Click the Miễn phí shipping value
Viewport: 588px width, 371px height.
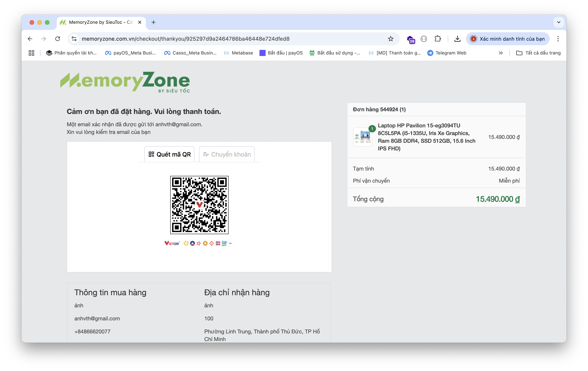click(509, 181)
